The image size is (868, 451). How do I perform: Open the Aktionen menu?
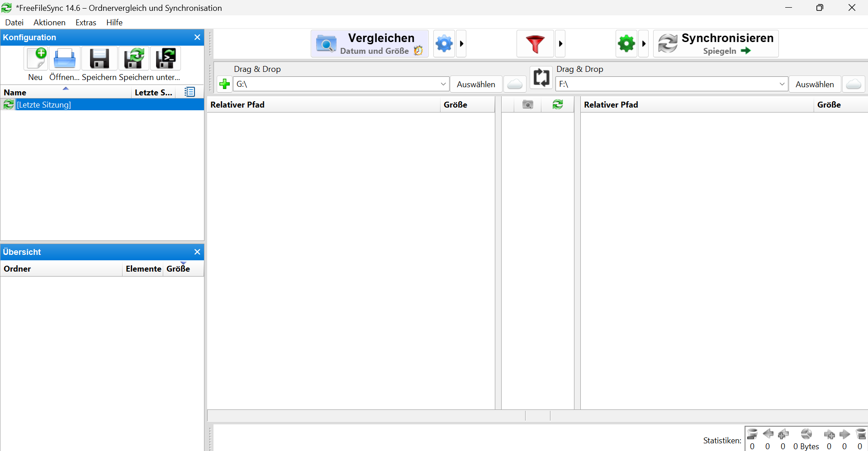click(49, 23)
